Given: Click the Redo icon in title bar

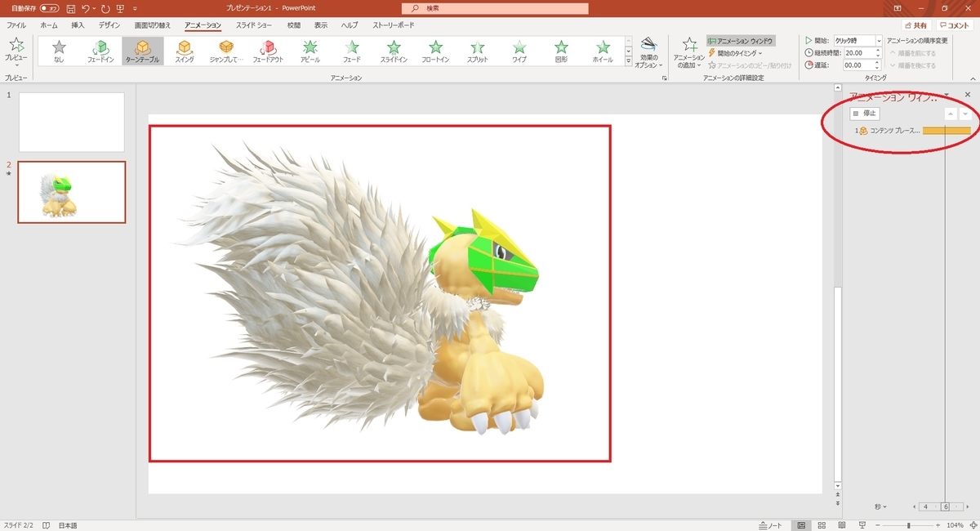Looking at the screenshot, I should tap(105, 8).
